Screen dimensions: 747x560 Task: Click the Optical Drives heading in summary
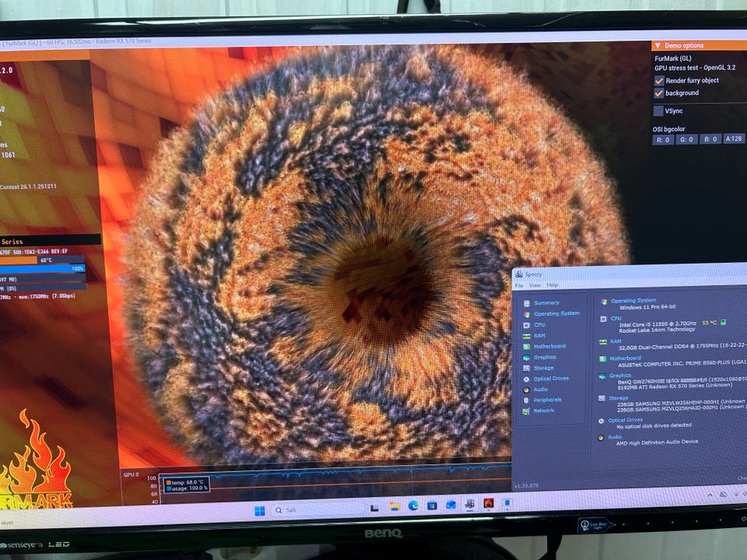tap(626, 420)
